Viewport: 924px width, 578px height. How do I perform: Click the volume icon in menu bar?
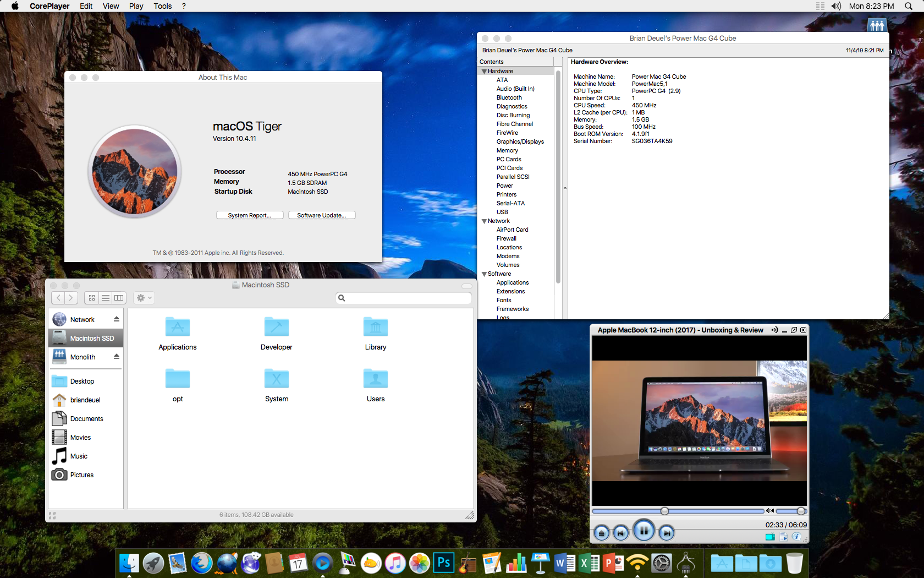tap(836, 6)
